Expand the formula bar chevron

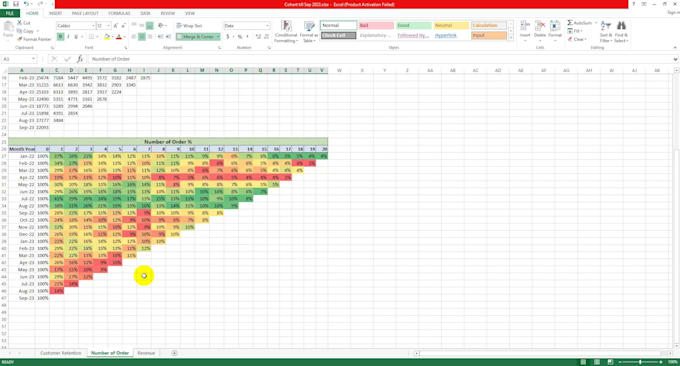675,59
